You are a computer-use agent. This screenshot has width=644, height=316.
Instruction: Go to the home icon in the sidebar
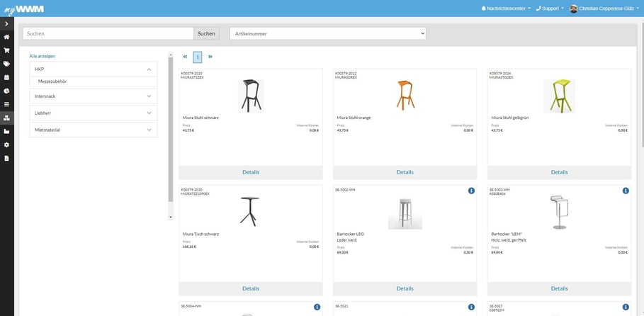6,37
